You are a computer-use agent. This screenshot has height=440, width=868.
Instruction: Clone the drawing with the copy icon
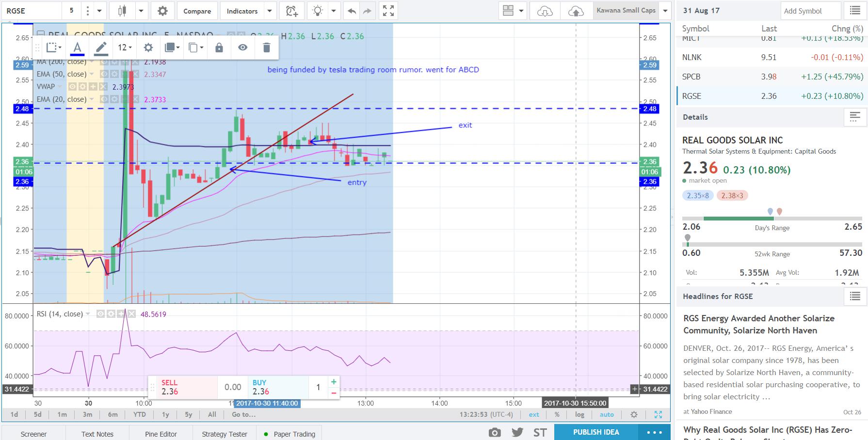coord(195,47)
